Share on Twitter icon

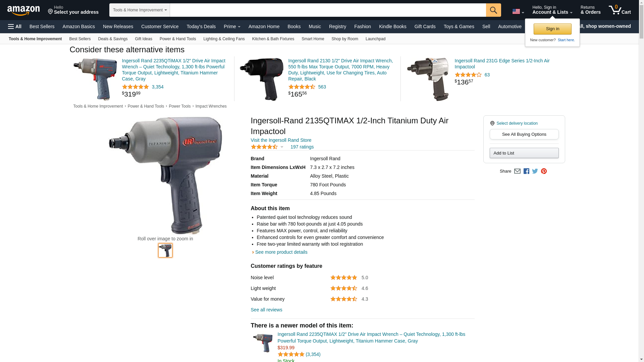(535, 171)
